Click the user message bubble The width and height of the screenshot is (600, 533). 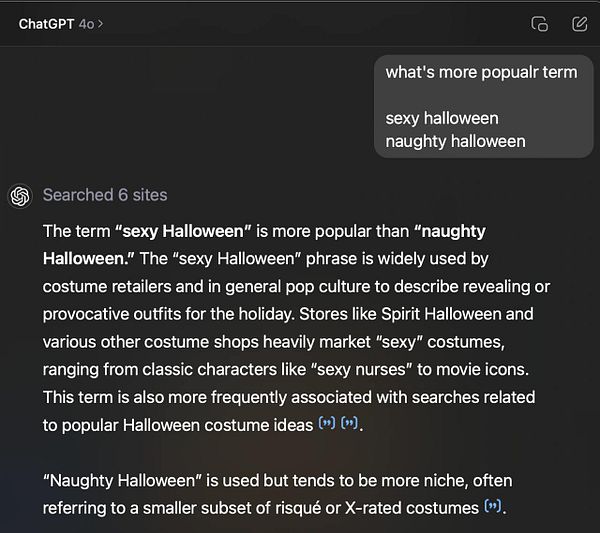[483, 106]
